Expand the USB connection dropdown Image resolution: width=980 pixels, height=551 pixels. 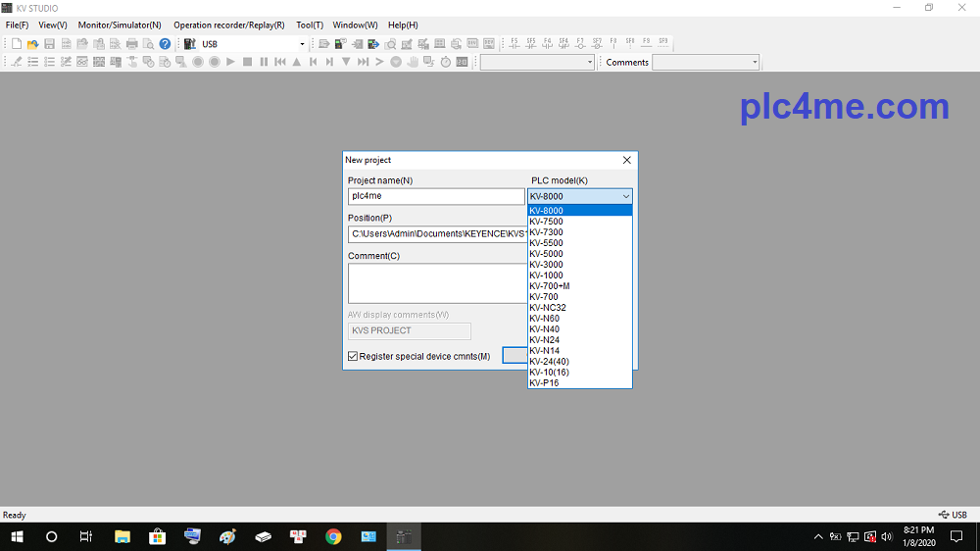tap(302, 44)
